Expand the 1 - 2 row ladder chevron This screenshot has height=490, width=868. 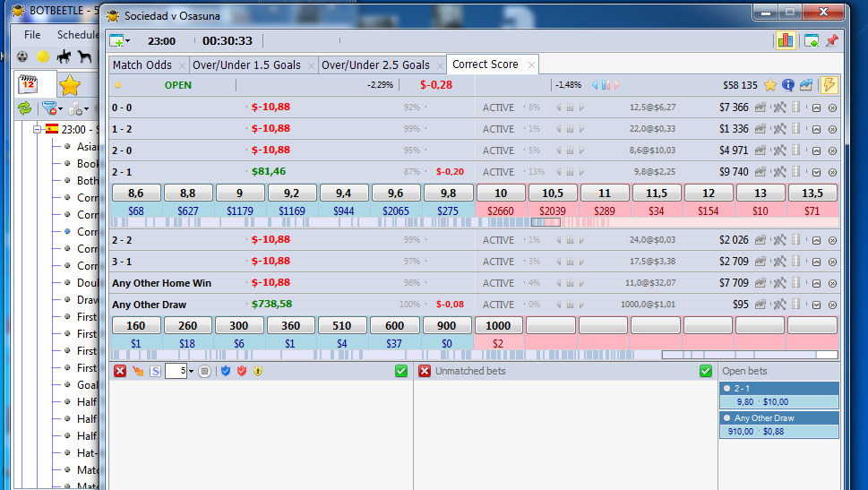pos(817,130)
